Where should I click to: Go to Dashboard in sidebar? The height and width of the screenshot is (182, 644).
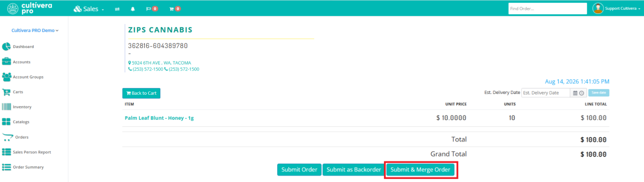[x=23, y=47]
